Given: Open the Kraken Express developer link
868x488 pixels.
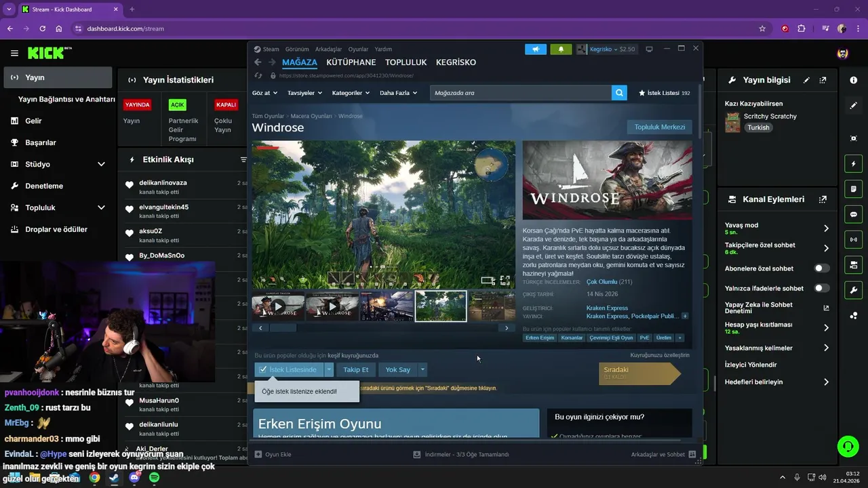Looking at the screenshot, I should tap(607, 308).
